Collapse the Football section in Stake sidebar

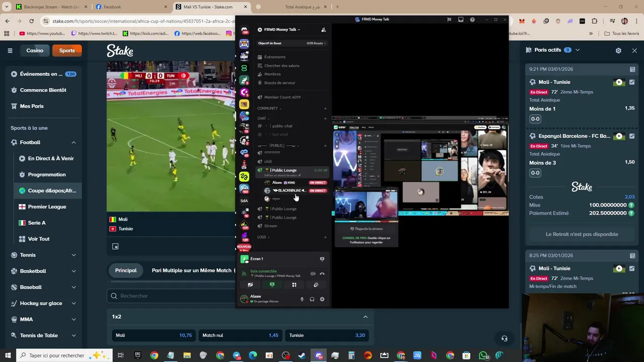click(73, 142)
